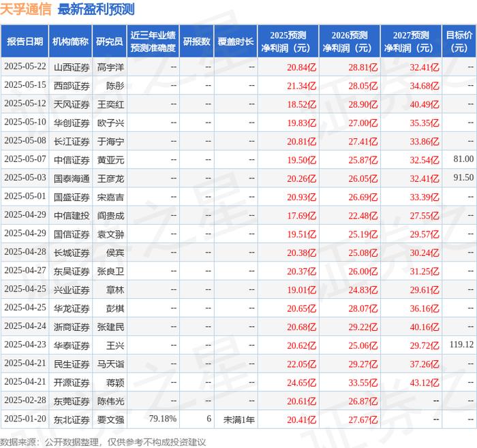This screenshot has width=477, height=448.
Task: Select the 机构简称 column header
Action: (x=70, y=42)
